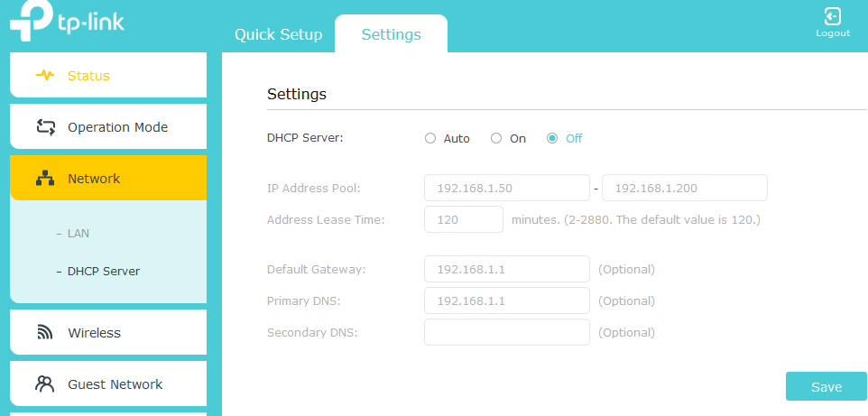
Task: Select the Off DHCP radio button
Action: coord(552,138)
